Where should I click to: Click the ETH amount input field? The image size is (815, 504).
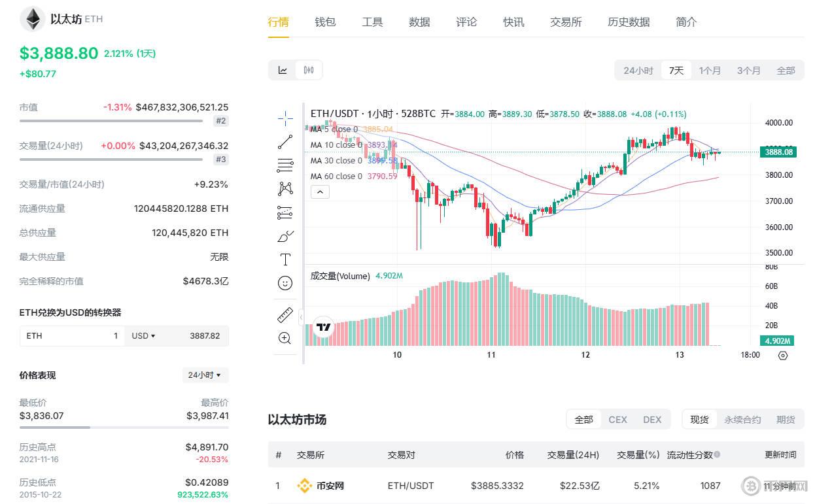click(x=72, y=336)
